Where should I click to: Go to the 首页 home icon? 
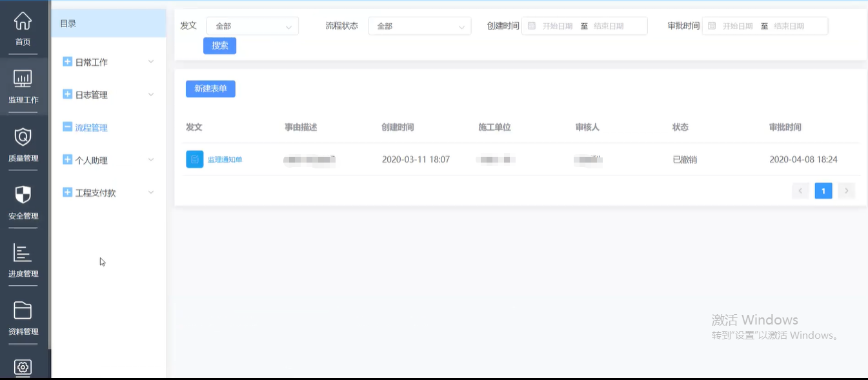[23, 21]
